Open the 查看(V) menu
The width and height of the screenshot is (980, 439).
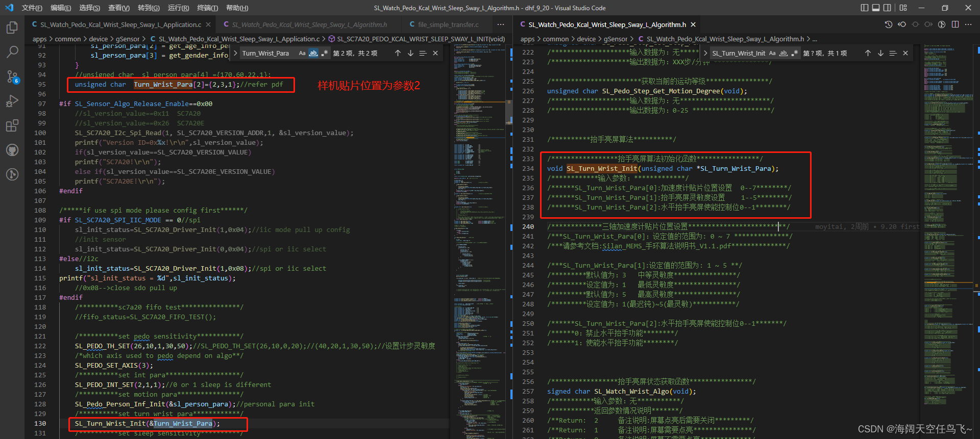click(118, 8)
